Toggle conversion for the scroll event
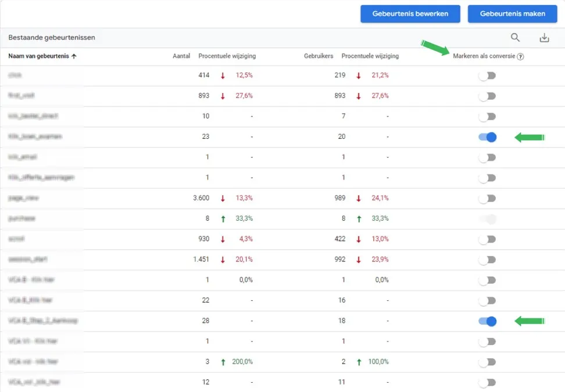Image resolution: width=565 pixels, height=392 pixels. tap(487, 239)
